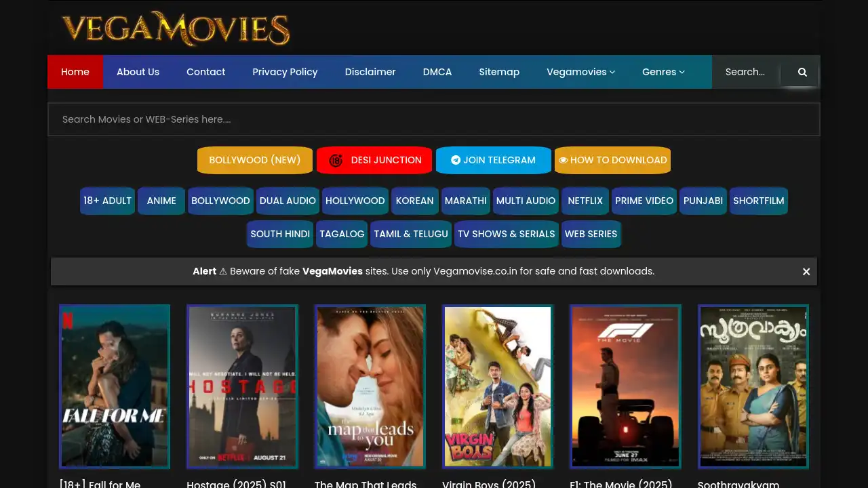
Task: Expand the Genres dropdown menu
Action: tap(663, 72)
